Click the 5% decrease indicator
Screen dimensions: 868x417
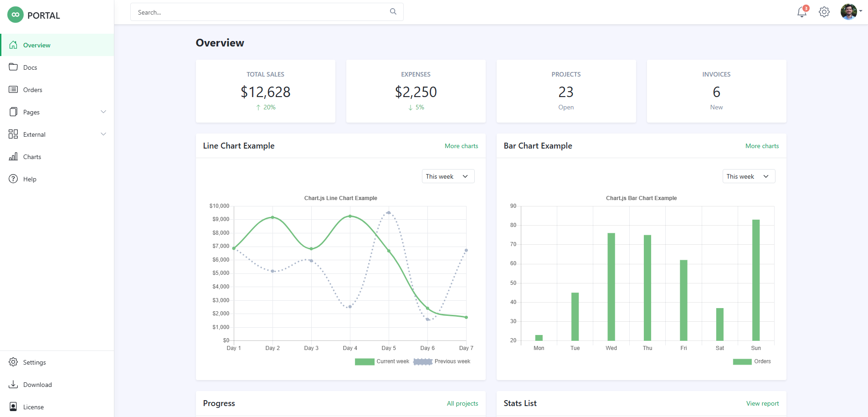pyautogui.click(x=416, y=108)
